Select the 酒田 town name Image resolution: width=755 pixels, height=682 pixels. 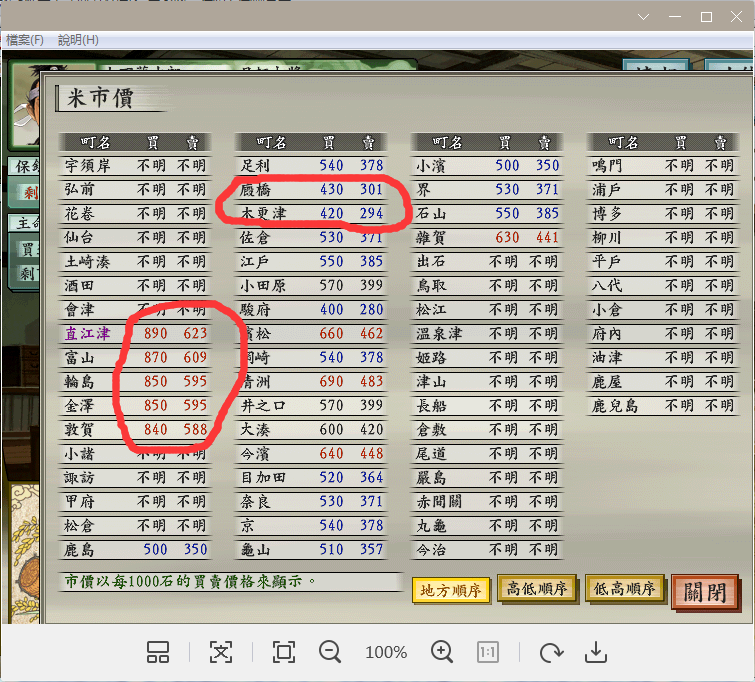click(x=79, y=285)
